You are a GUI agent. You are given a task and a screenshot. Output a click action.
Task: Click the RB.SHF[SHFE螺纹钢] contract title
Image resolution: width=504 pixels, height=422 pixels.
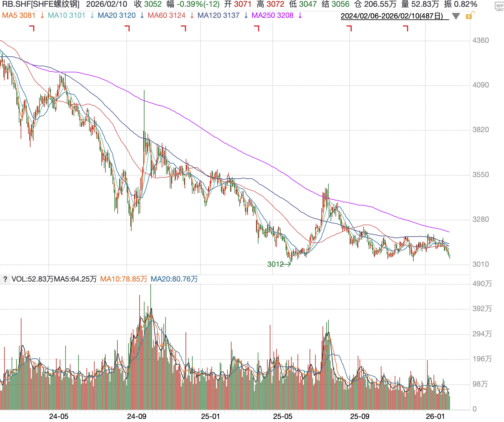(x=41, y=4)
